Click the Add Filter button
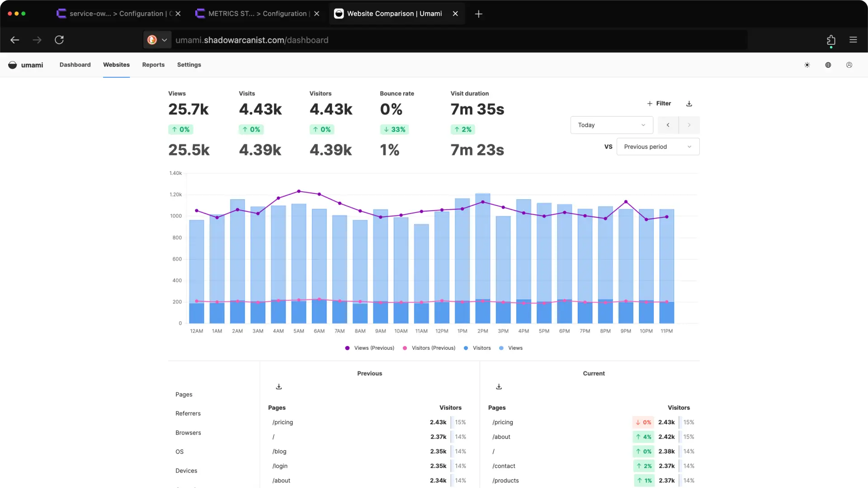 659,103
